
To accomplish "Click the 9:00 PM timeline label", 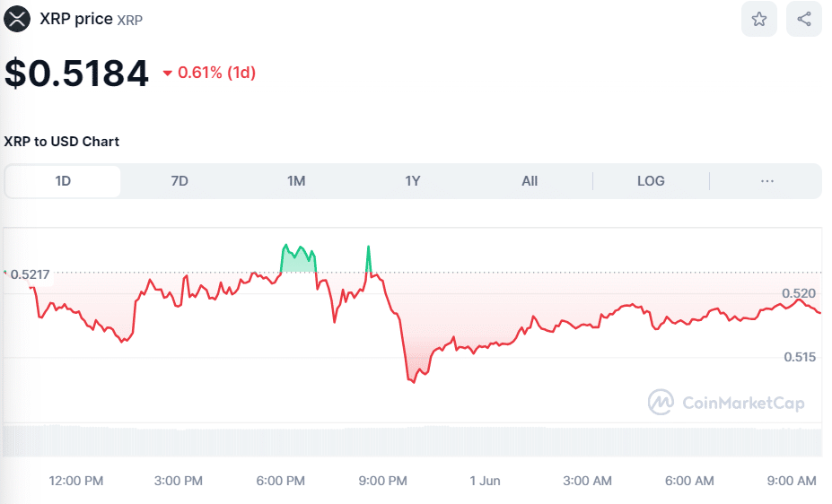I will click(382, 481).
